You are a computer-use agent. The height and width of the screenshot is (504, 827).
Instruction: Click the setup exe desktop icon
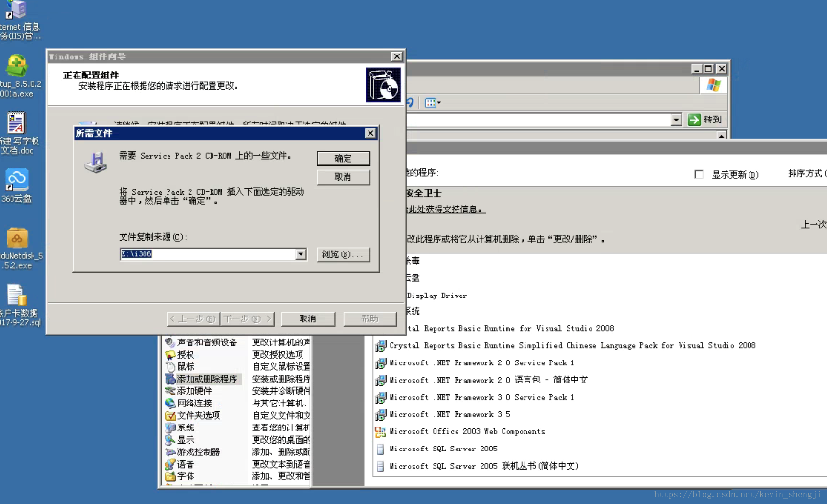[19, 76]
